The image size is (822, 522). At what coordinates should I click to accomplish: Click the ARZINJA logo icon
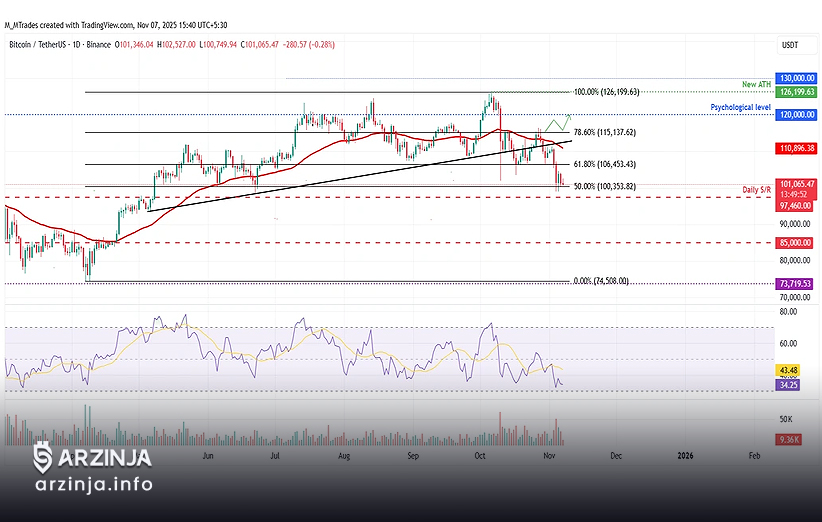tap(43, 457)
